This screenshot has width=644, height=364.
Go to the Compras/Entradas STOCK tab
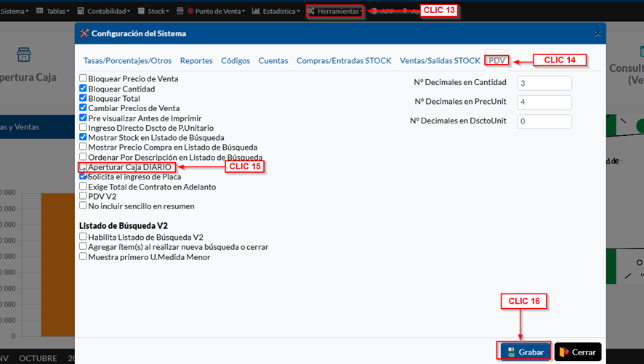tap(344, 61)
